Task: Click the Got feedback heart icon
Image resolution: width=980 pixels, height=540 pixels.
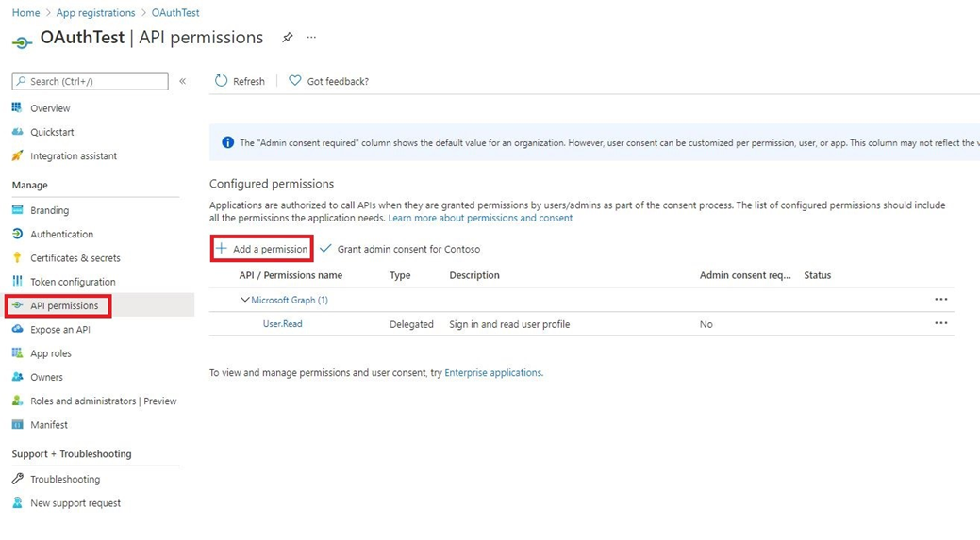Action: click(295, 81)
